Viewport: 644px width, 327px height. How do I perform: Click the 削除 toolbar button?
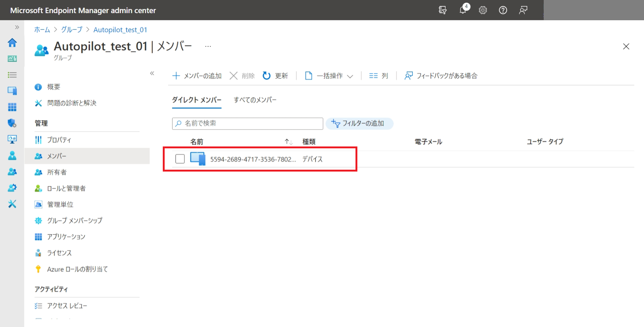(x=242, y=76)
